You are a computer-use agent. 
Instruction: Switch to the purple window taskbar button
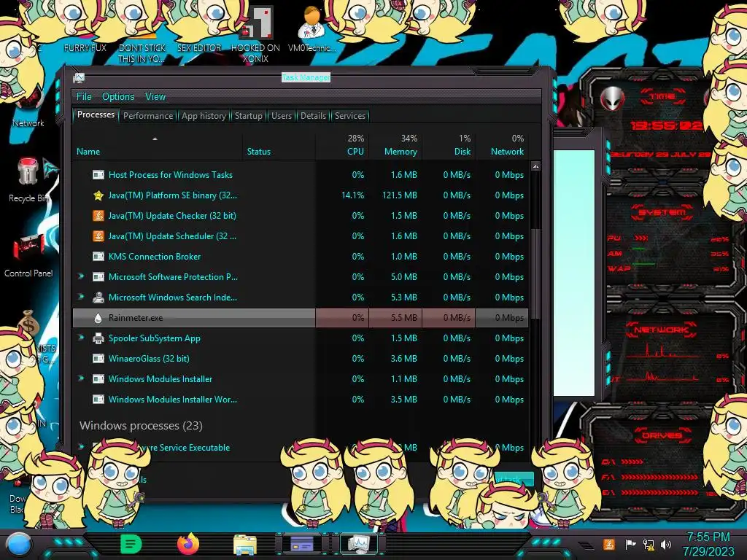(x=302, y=544)
